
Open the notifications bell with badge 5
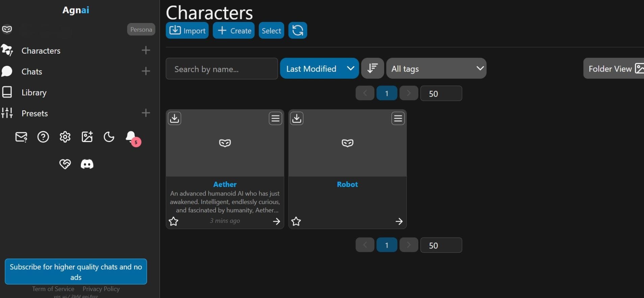coord(133,138)
